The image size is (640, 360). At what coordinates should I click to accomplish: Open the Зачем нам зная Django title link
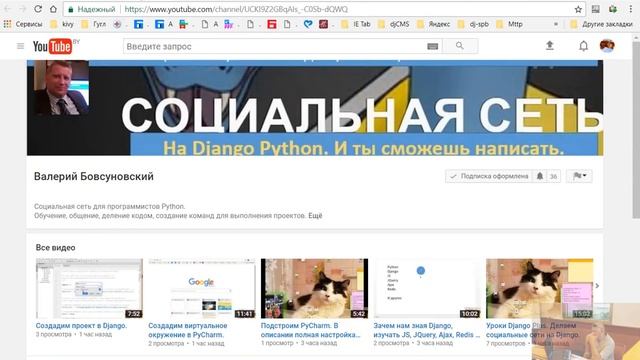pos(427,330)
